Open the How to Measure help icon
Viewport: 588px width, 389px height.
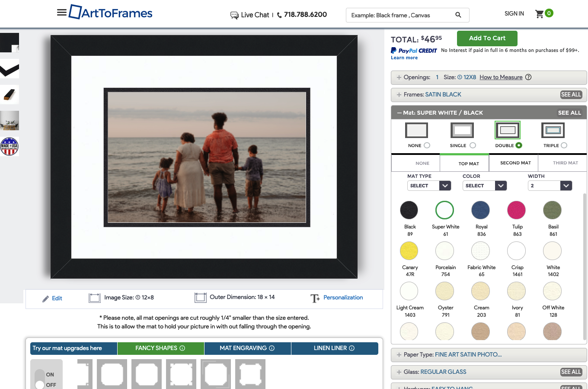coord(528,77)
